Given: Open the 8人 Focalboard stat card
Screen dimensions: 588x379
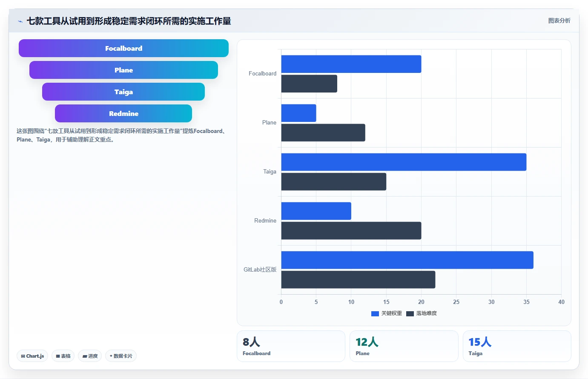Looking at the screenshot, I should [x=291, y=346].
